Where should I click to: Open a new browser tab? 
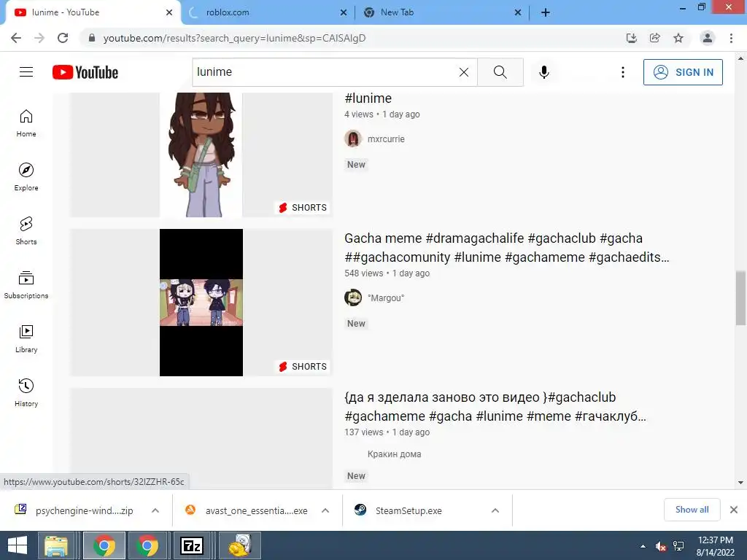click(546, 12)
